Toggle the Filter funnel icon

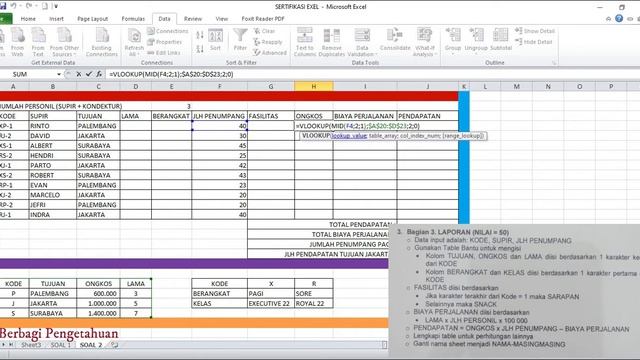(x=240, y=40)
